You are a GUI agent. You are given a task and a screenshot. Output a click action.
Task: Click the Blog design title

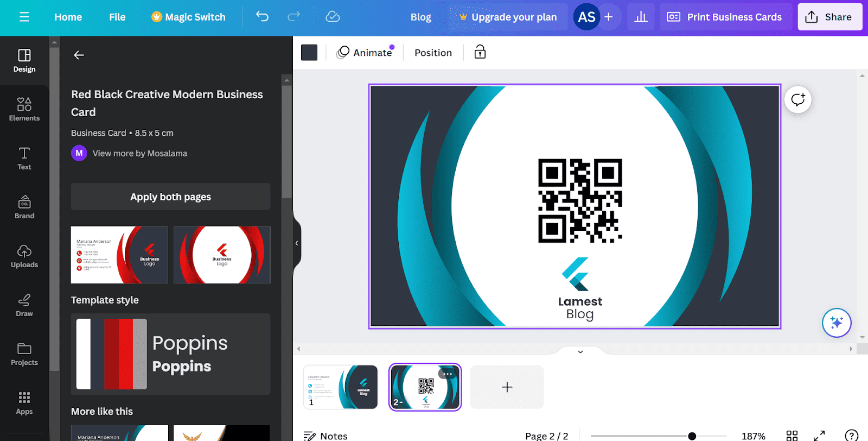pyautogui.click(x=420, y=17)
